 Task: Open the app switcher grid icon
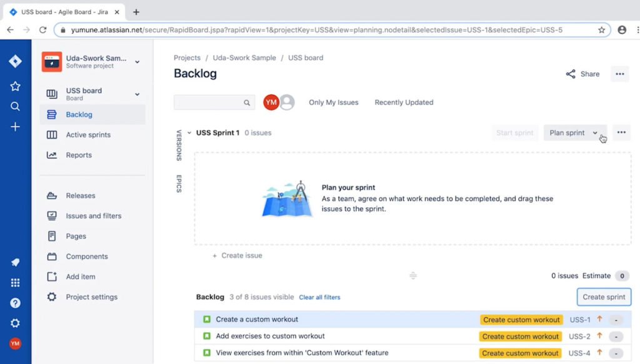(15, 282)
